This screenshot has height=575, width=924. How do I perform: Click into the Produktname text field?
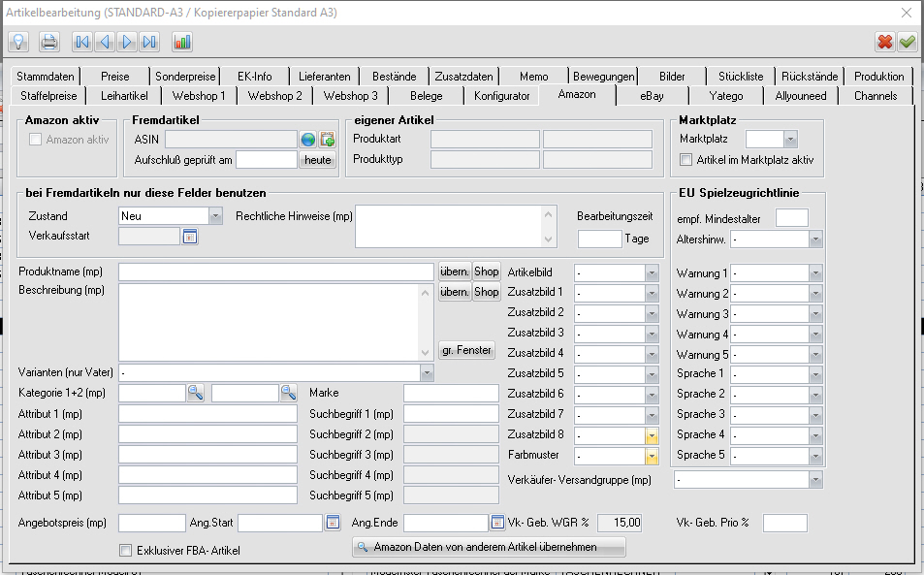point(275,272)
